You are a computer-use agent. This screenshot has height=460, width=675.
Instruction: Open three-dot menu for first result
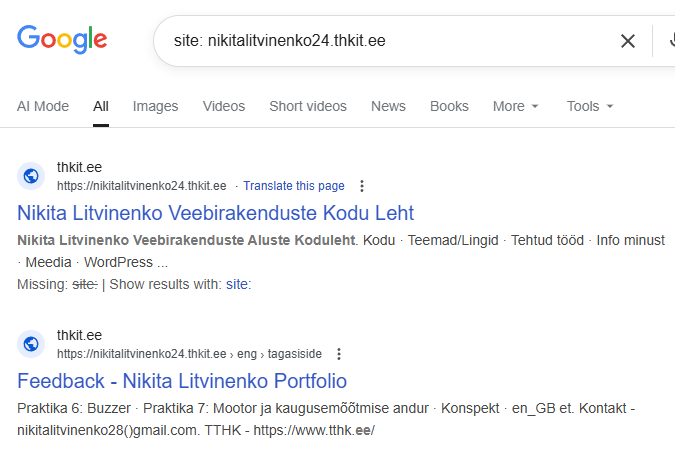(362, 186)
